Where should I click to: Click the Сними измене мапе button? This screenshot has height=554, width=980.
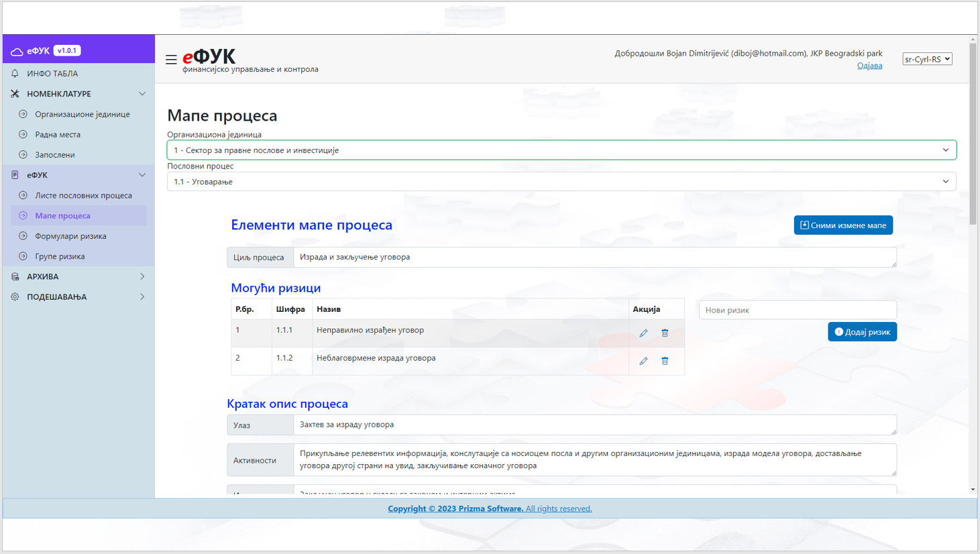pyautogui.click(x=842, y=225)
